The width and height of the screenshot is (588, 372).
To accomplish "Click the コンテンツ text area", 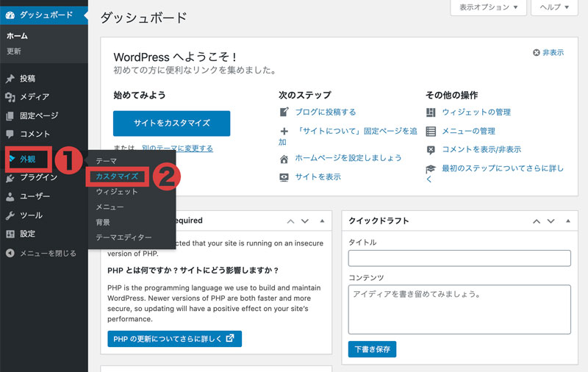I will point(459,310).
